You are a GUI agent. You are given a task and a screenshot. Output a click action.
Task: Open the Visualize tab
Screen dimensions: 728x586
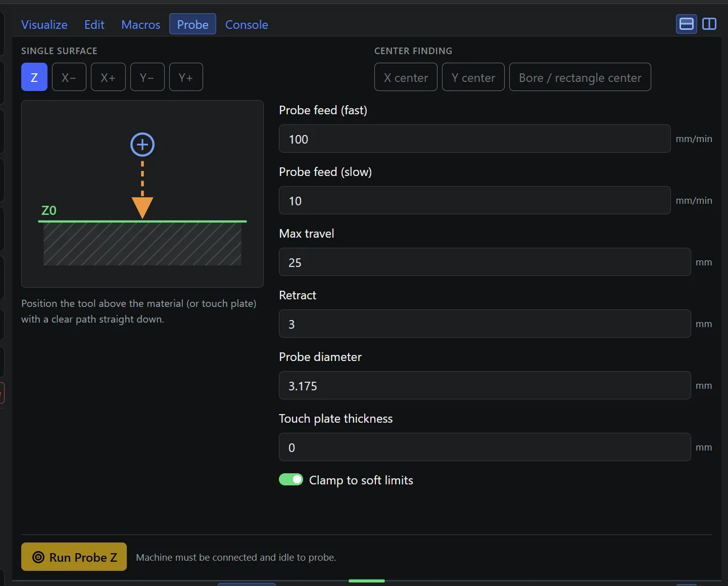click(44, 24)
